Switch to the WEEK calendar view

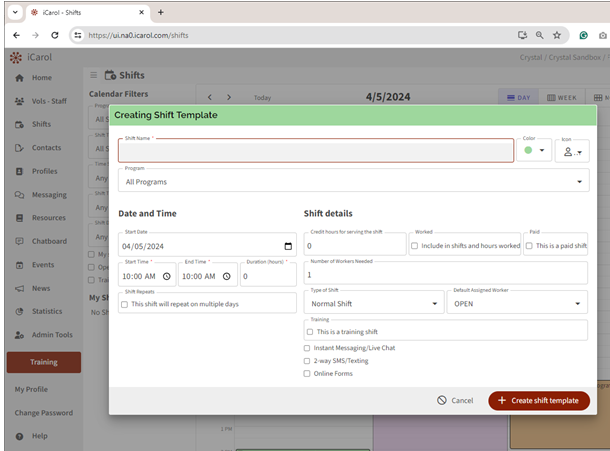[x=562, y=98]
